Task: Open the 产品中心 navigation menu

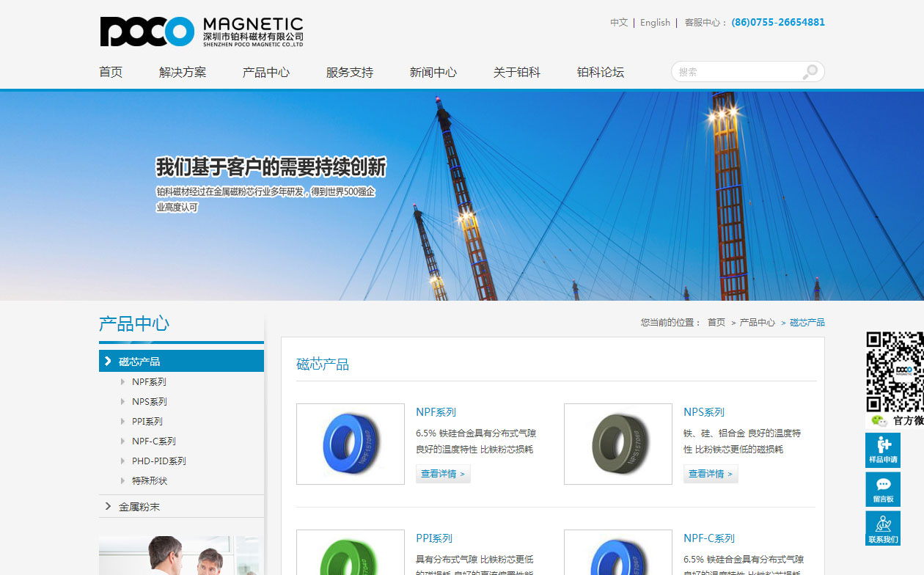Action: (266, 72)
